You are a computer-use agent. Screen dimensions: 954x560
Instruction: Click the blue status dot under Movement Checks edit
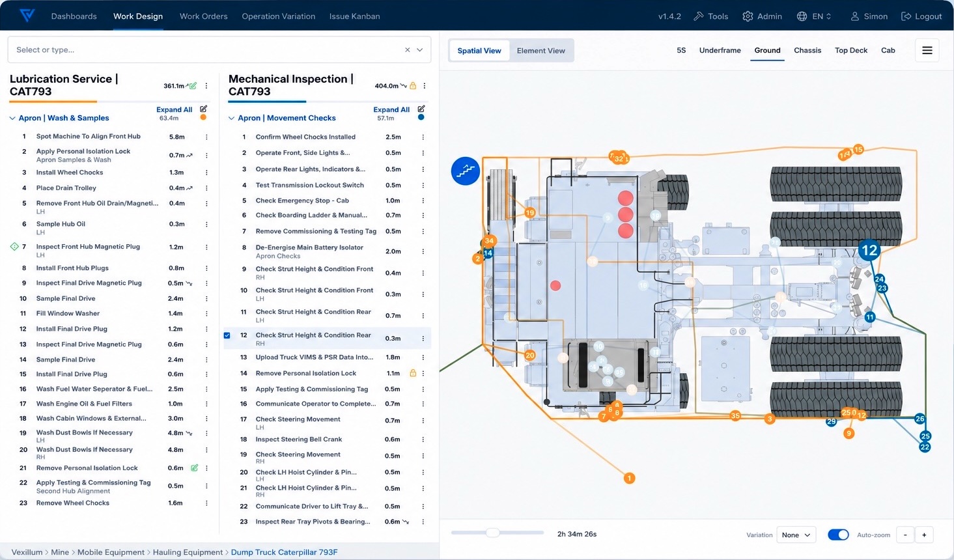(x=421, y=118)
